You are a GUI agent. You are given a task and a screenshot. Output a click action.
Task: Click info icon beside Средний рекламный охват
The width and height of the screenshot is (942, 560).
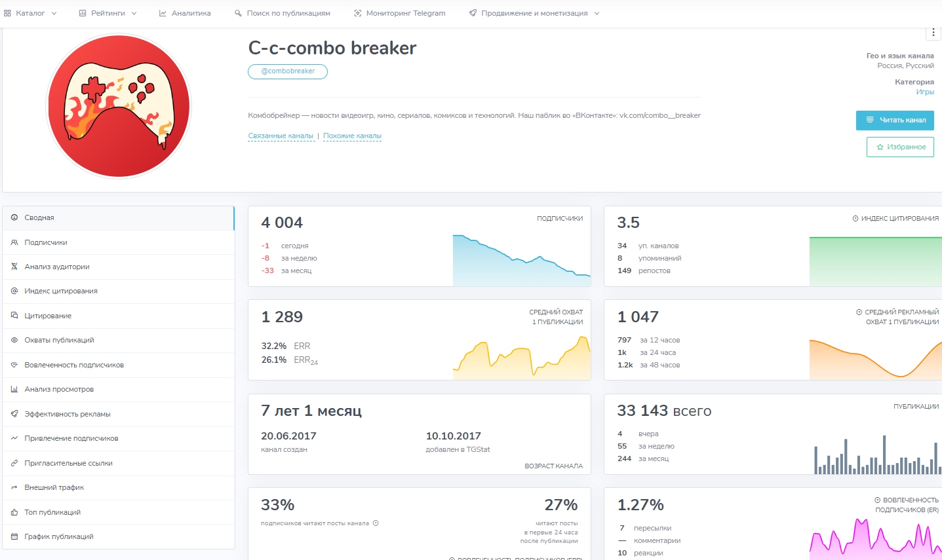click(859, 312)
